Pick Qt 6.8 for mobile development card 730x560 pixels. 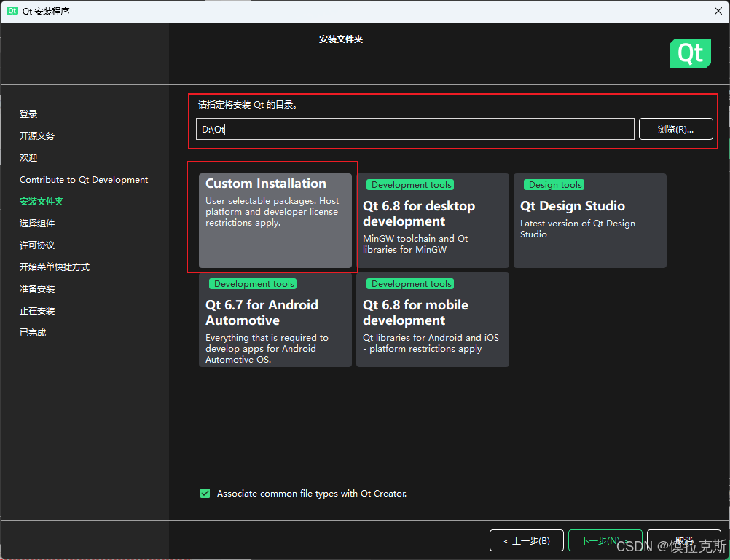[x=433, y=320]
